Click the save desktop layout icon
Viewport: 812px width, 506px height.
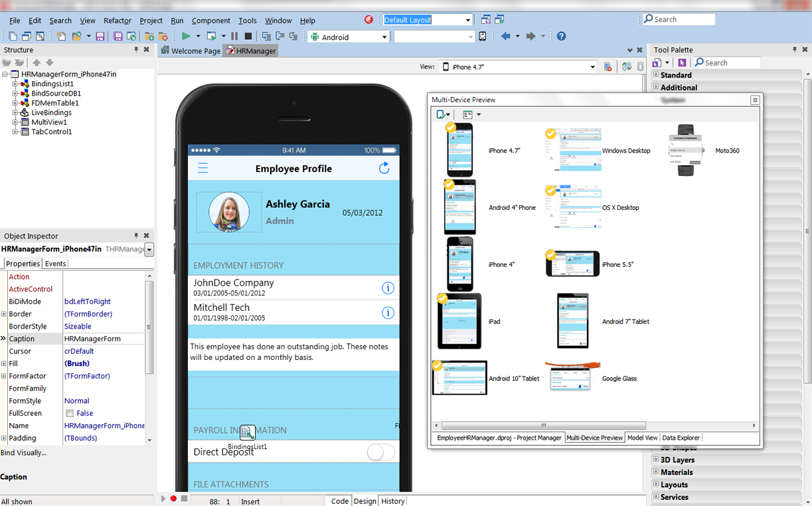coord(486,20)
